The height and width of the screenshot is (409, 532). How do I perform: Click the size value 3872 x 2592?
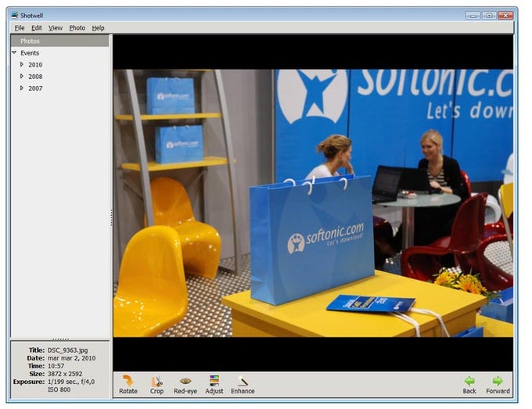pos(65,374)
